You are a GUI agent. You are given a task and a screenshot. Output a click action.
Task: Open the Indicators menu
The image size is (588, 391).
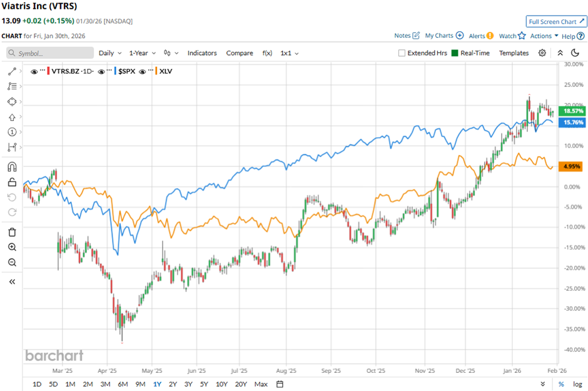[x=202, y=53]
